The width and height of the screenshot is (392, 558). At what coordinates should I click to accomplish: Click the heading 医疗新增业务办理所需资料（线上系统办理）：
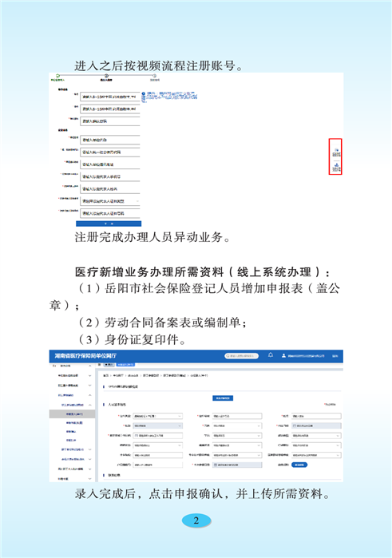[x=202, y=272]
